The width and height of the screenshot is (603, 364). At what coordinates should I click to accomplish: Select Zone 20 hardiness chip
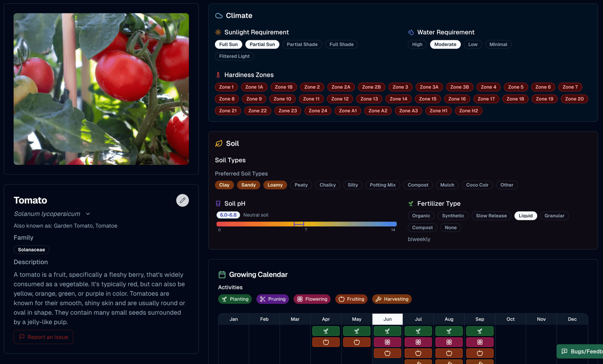coord(575,99)
